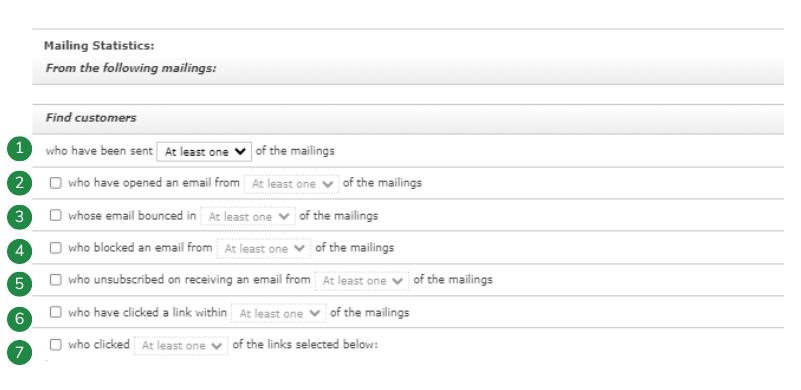Click the green number 1 badge

[19, 149]
